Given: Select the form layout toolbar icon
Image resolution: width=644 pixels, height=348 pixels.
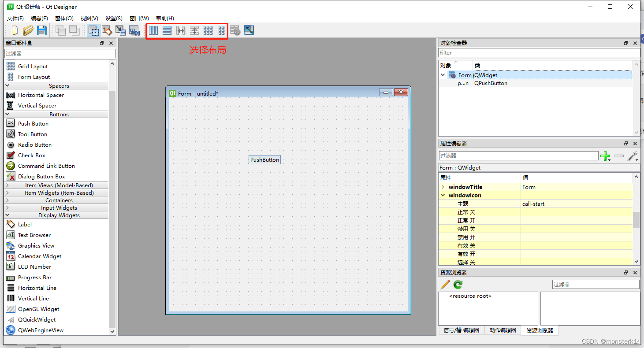Looking at the screenshot, I should click(221, 30).
